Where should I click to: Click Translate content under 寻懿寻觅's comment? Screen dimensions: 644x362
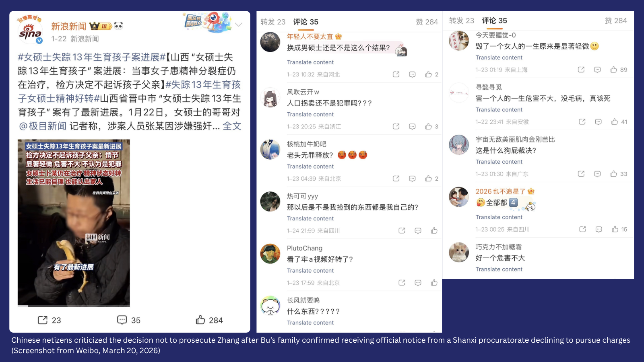[499, 110]
